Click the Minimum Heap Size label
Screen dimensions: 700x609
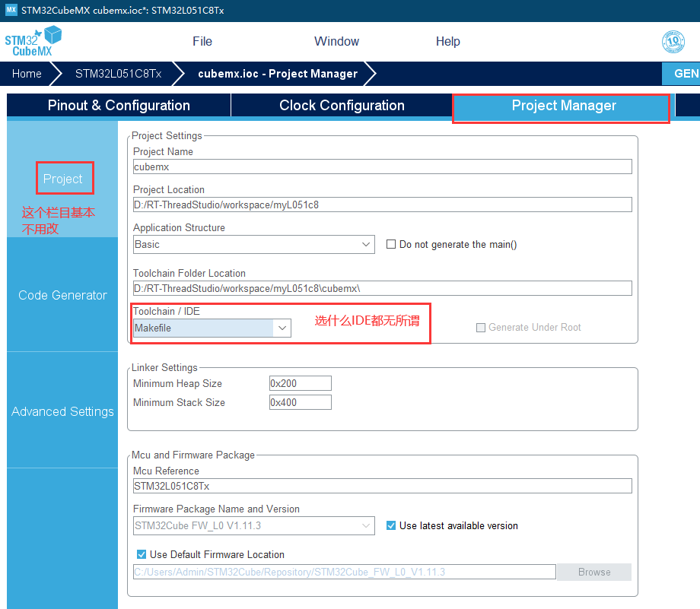(x=177, y=384)
